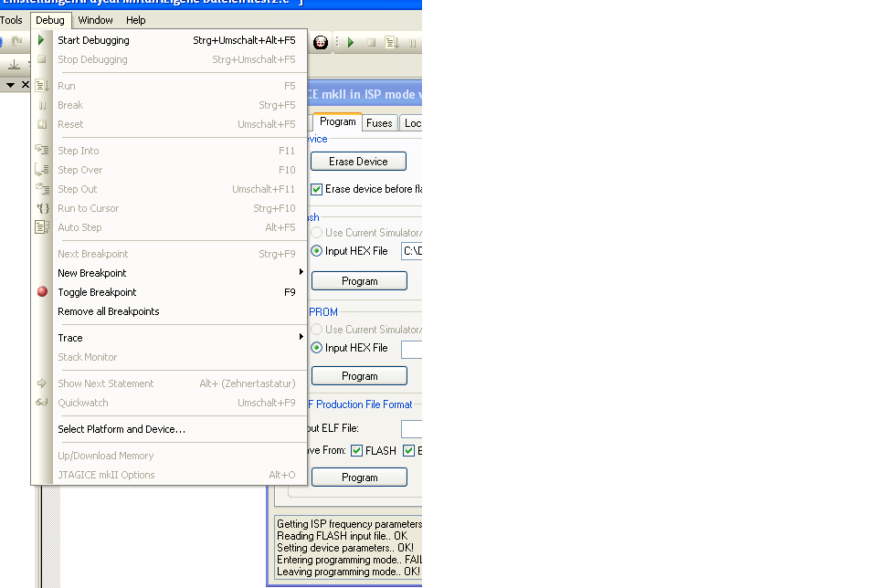Click the Erase Device button

358,162
